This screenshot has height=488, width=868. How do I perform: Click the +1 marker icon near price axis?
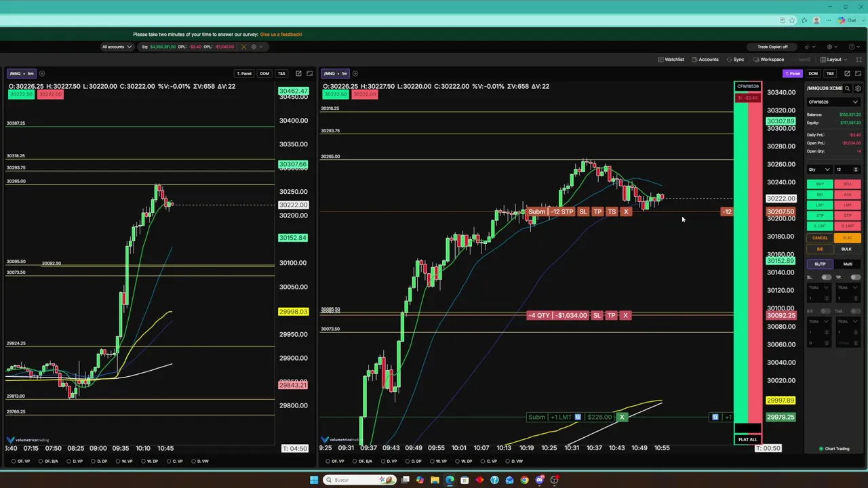[715, 417]
